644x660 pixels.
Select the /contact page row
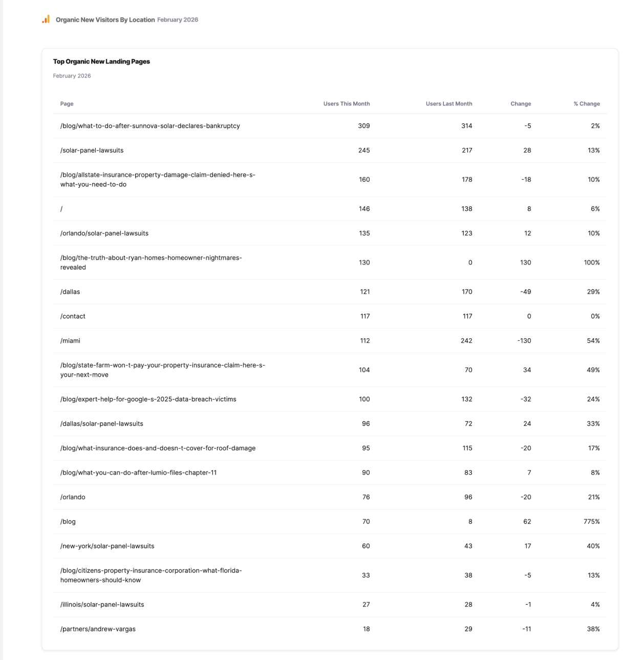(x=73, y=316)
